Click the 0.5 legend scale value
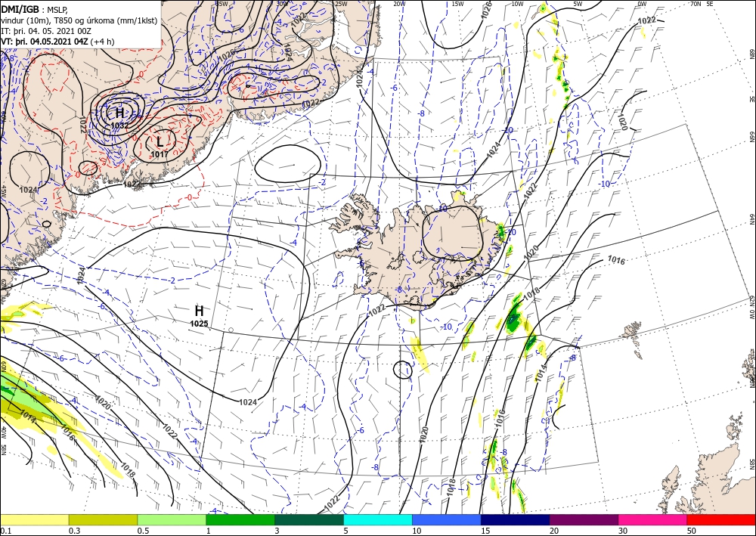 tap(142, 531)
